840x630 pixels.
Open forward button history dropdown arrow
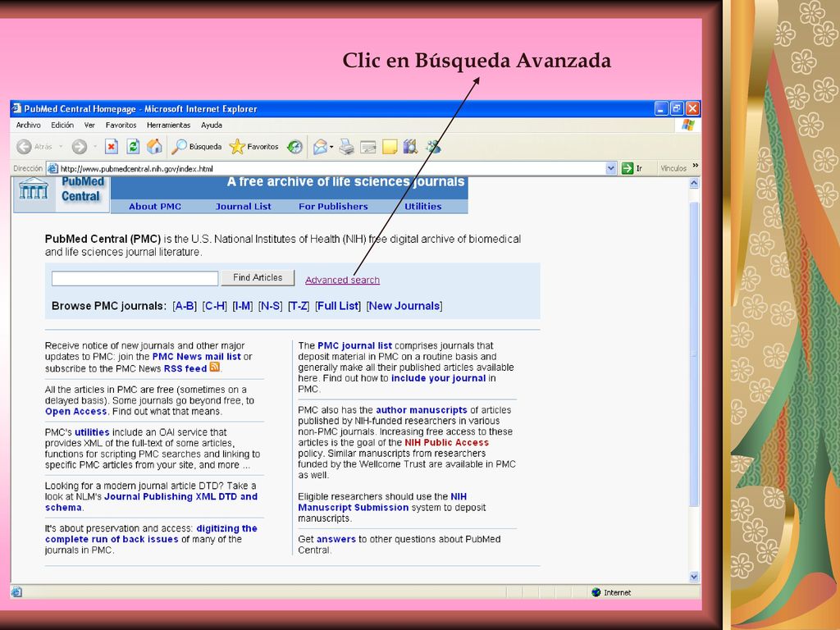pyautogui.click(x=95, y=146)
